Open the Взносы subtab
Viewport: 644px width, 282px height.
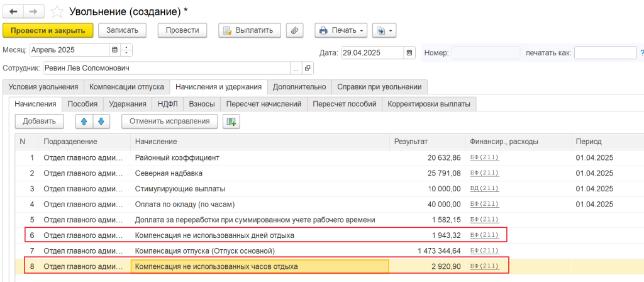click(x=202, y=104)
